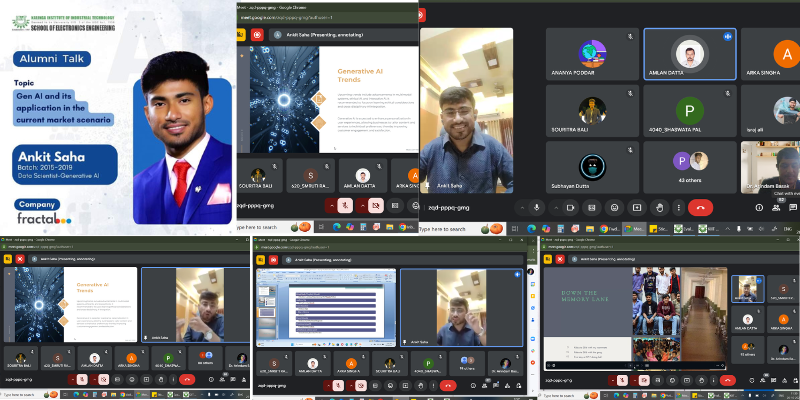Expand audio settings chevron beside the top-right microphone button

(x=521, y=207)
